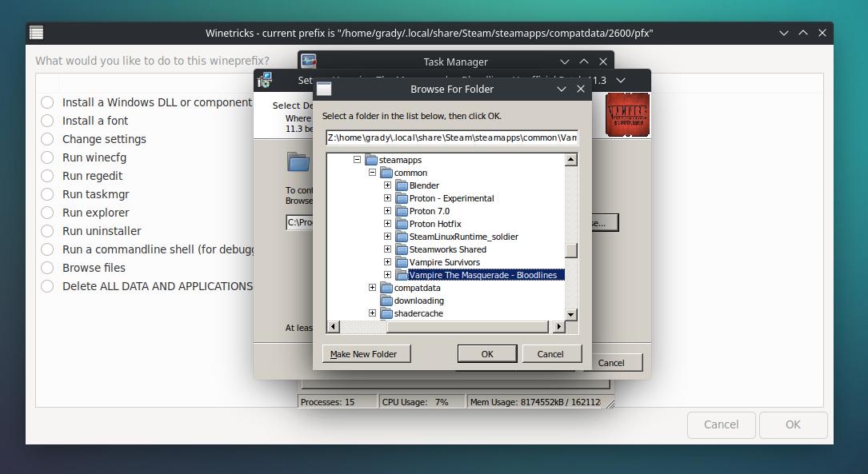This screenshot has height=474, width=868.
Task: Click the folder path text field
Action: tap(452, 137)
